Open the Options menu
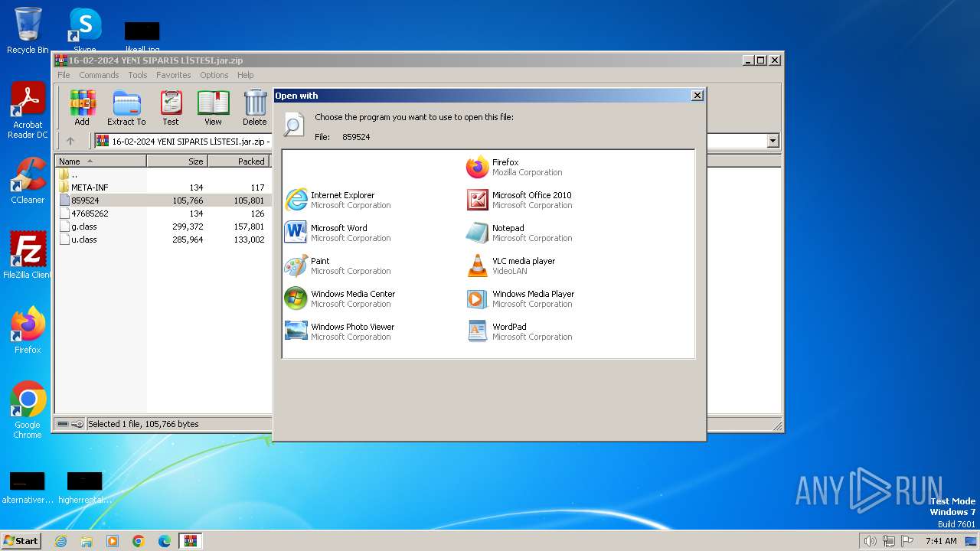 click(214, 75)
